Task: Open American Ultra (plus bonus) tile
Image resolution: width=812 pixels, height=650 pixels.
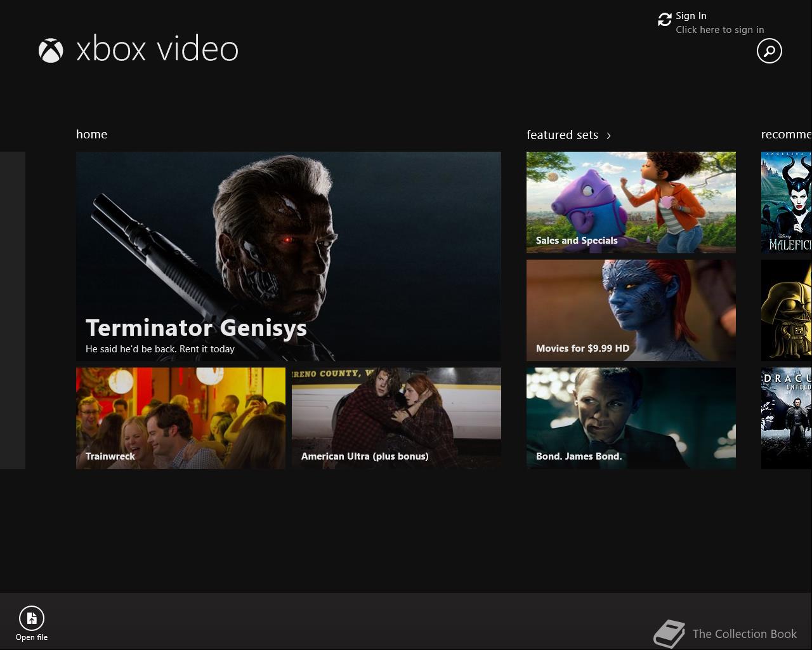Action: point(396,418)
